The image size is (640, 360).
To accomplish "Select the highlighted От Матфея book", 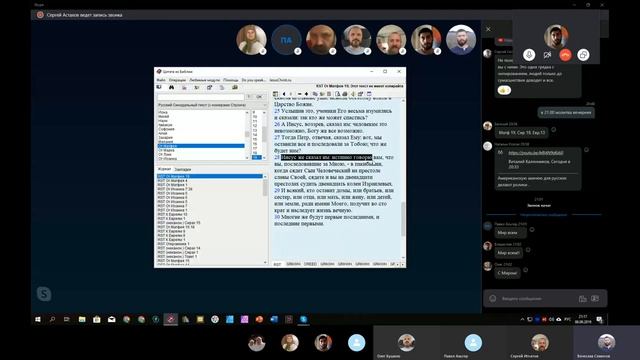I will coord(201,146).
